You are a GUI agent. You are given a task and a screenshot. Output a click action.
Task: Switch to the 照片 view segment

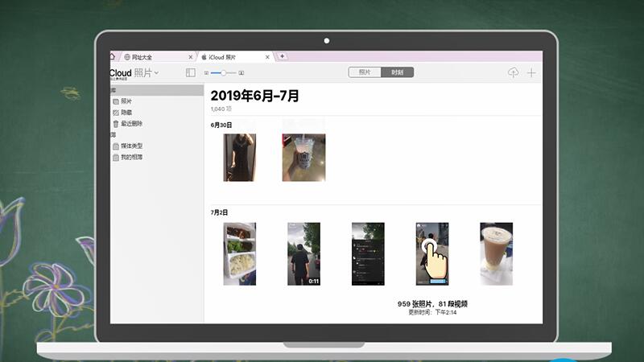365,72
